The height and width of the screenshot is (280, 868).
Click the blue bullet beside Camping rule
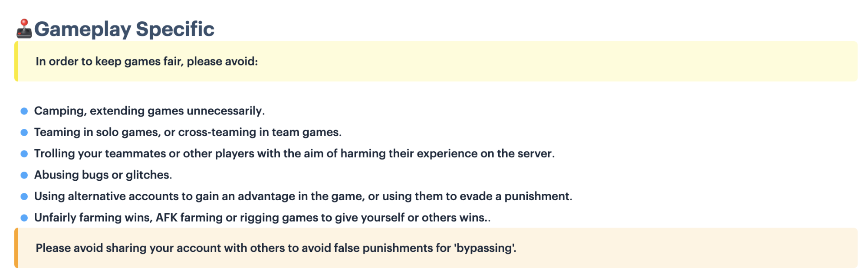[24, 111]
